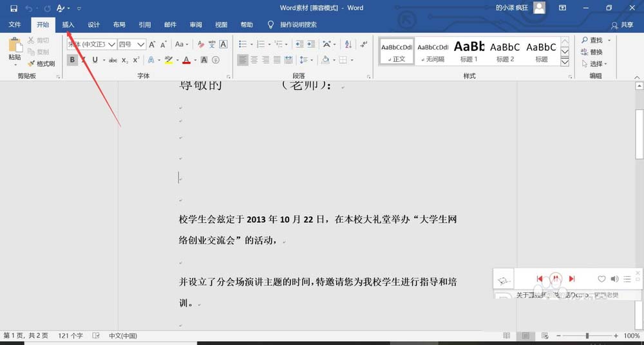Decrease font size with the smaller A icon
Image resolution: width=644 pixels, height=345 pixels.
(164, 44)
